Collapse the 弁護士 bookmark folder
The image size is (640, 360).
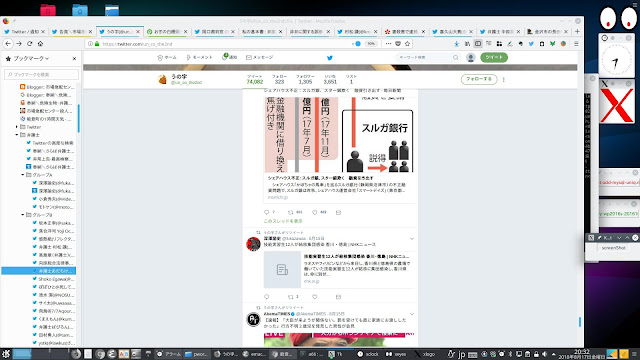coord(17,135)
